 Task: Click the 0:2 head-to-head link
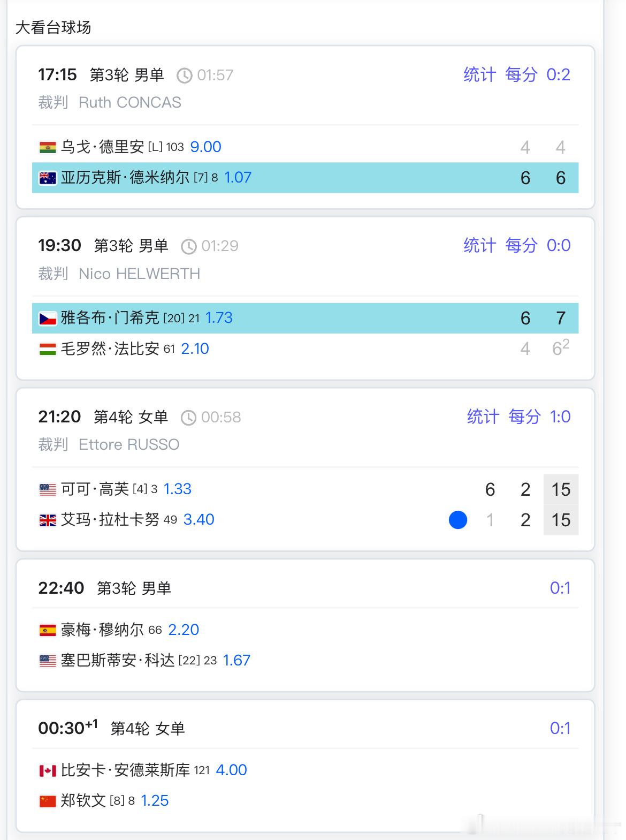(x=559, y=74)
